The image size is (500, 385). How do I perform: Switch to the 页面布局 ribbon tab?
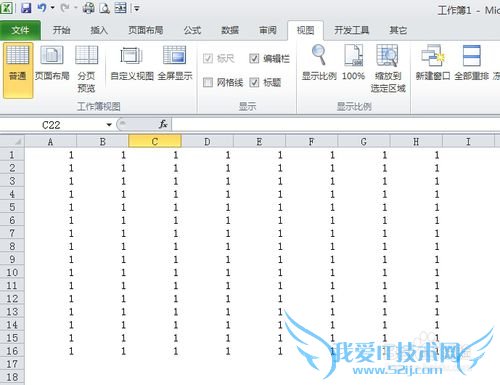[146, 30]
